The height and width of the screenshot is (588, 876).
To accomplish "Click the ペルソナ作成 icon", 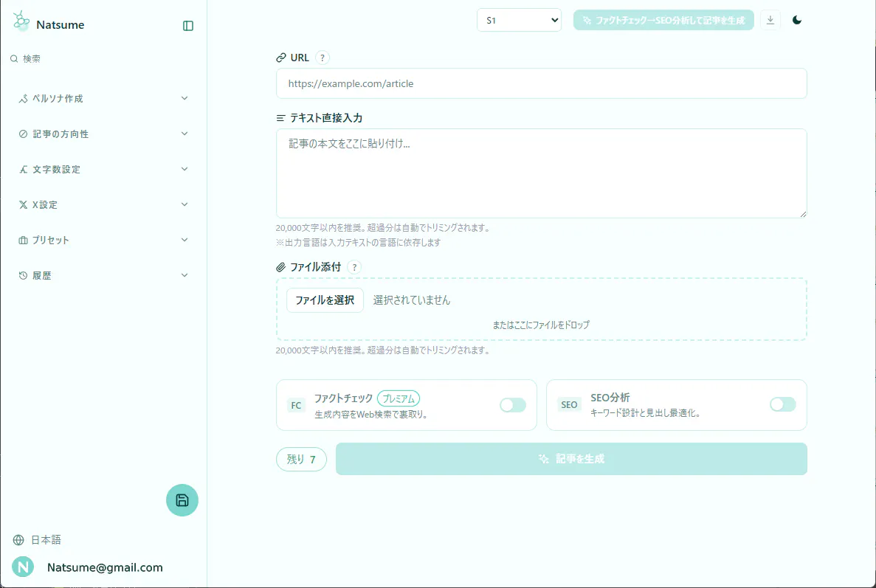I will (23, 99).
